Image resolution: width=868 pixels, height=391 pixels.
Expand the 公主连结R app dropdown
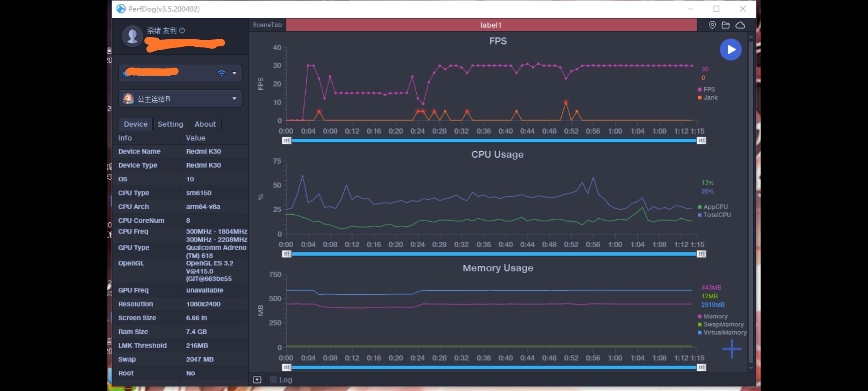[x=234, y=98]
